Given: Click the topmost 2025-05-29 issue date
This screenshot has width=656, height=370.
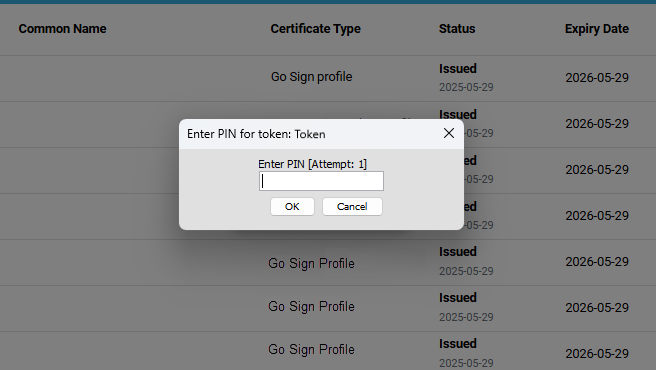Looking at the screenshot, I should [466, 87].
